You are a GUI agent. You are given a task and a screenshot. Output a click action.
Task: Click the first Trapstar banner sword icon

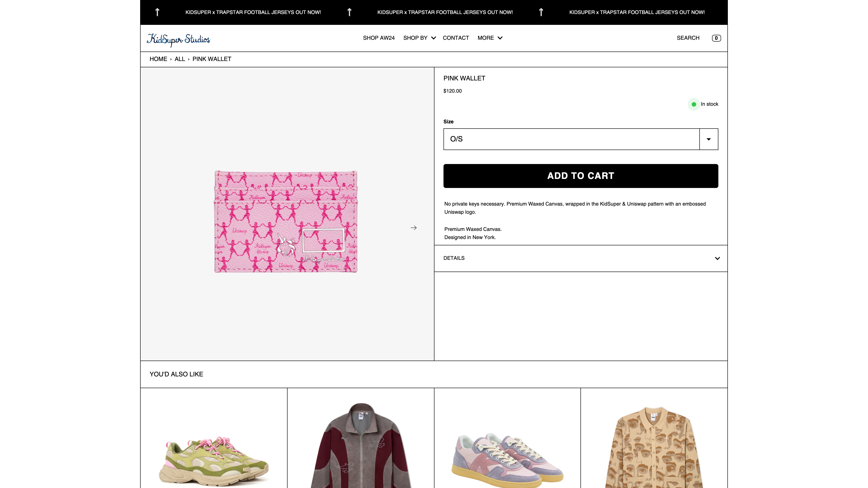point(157,12)
